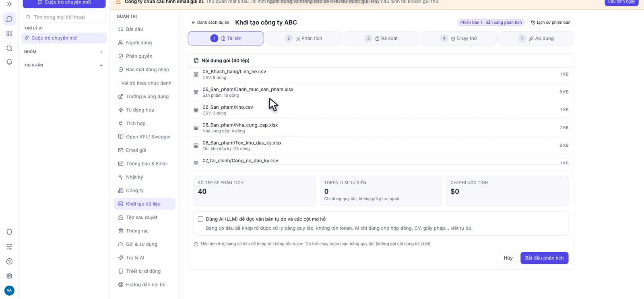Open Phân quyền in admin menu

pyautogui.click(x=144, y=56)
